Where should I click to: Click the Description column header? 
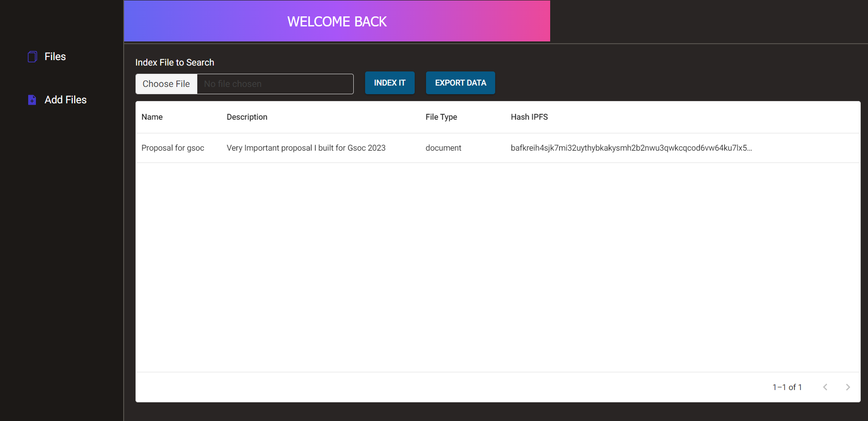click(x=247, y=117)
